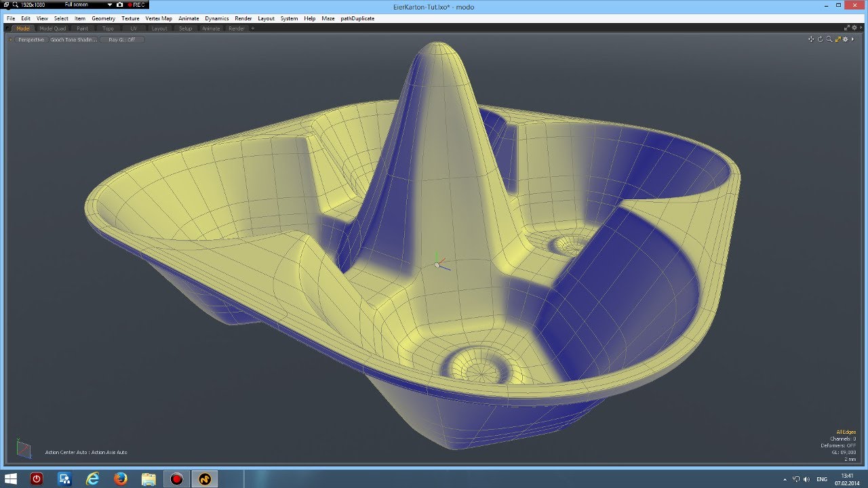Launch Firefox from taskbar

coord(121,479)
